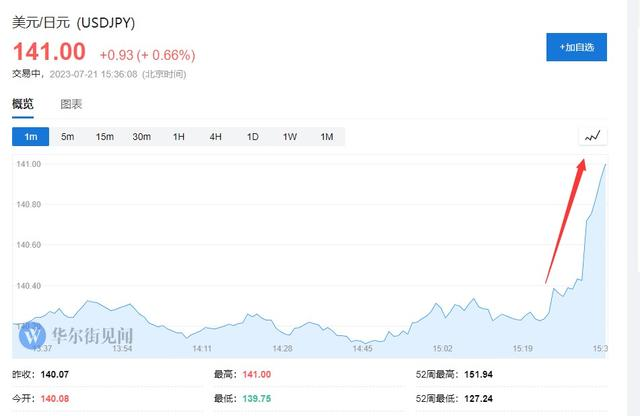Click the 加自选 add to watchlist button
This screenshot has width=640, height=416.
[575, 46]
